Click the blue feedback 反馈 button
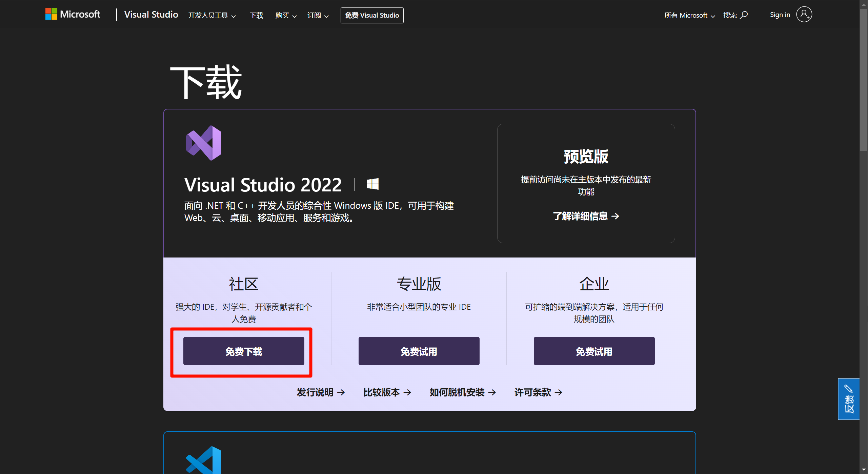This screenshot has height=474, width=868. click(849, 399)
